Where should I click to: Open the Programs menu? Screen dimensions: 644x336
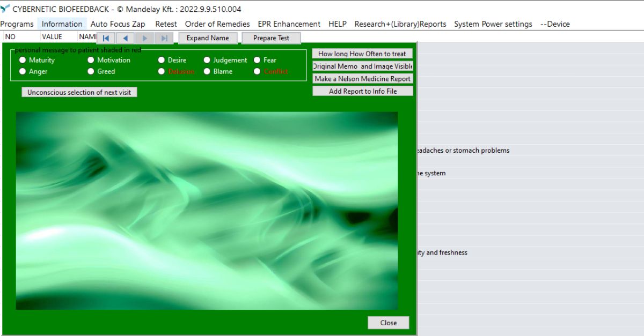17,24
